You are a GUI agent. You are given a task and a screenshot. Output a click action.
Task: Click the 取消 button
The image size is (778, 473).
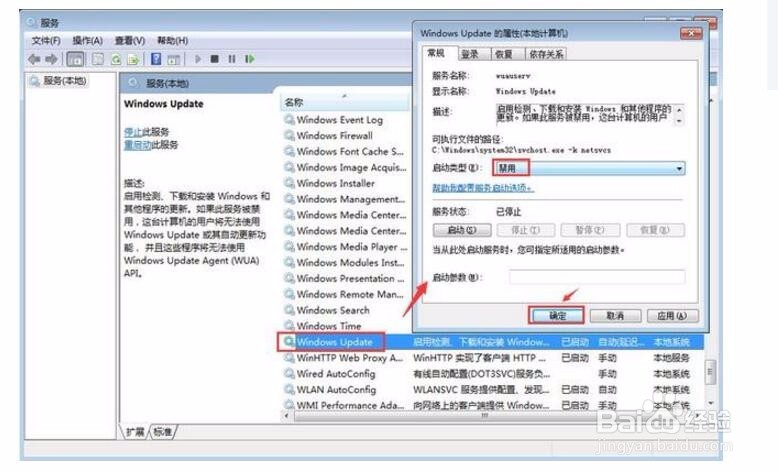pos(615,316)
